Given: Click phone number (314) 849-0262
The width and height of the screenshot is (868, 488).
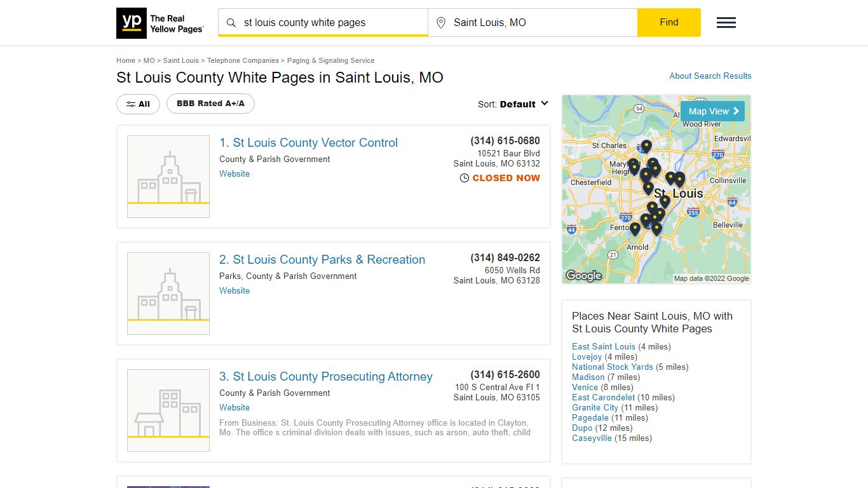Looking at the screenshot, I should point(505,257).
